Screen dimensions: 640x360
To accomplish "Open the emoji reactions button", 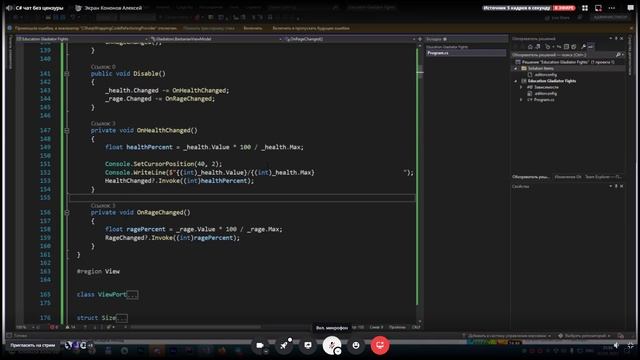I will point(356,345).
